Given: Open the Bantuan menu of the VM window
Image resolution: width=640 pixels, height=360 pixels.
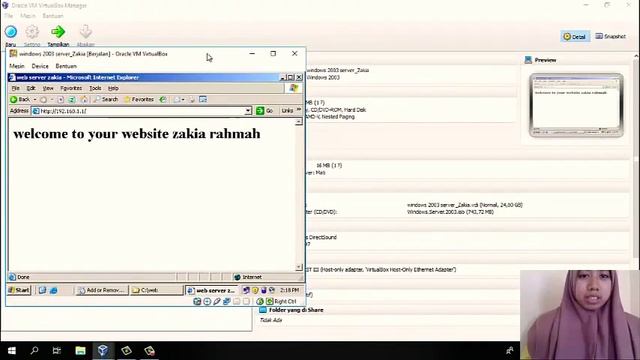Looking at the screenshot, I should point(66,66).
